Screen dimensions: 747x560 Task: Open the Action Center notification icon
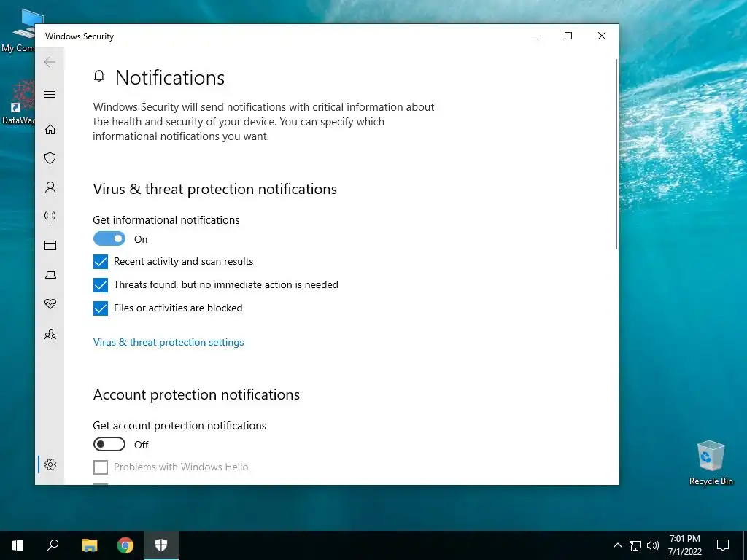pos(723,545)
